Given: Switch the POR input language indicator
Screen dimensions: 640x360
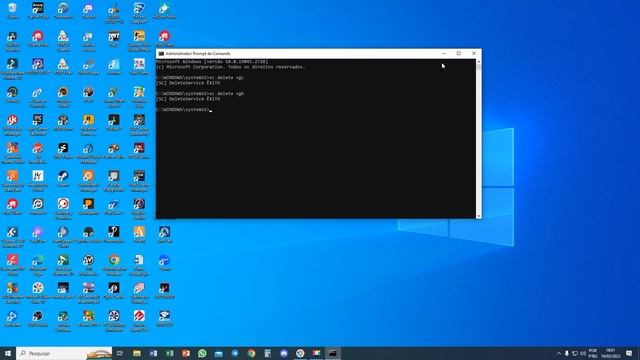Looking at the screenshot, I should click(593, 353).
